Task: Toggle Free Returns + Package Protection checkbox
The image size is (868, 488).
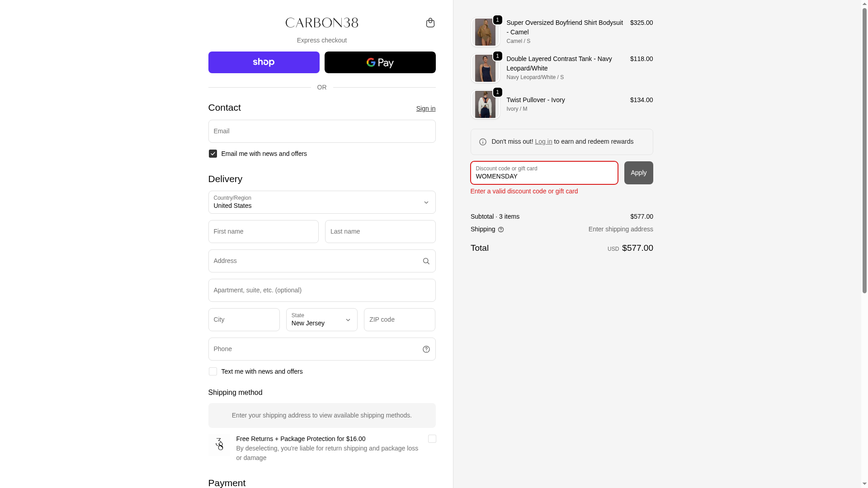Action: coord(432,439)
